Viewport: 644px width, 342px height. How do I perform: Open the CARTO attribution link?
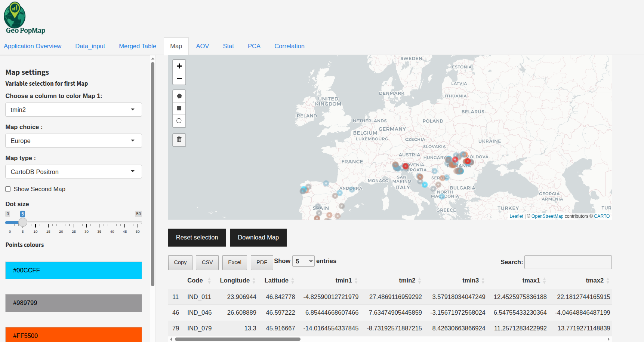pyautogui.click(x=602, y=216)
